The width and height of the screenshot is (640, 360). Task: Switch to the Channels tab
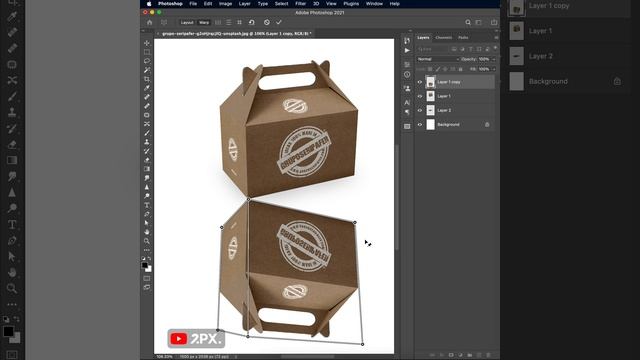[x=443, y=38]
